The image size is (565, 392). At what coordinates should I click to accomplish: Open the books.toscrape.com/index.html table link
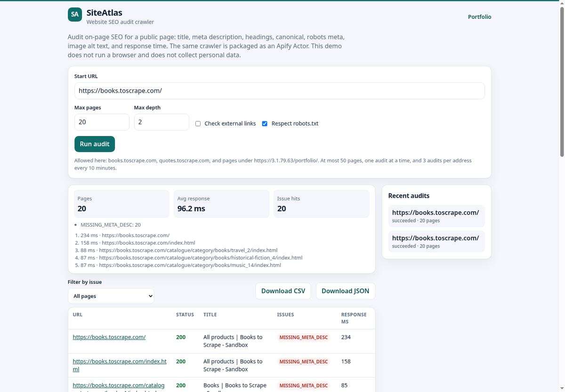click(120, 365)
